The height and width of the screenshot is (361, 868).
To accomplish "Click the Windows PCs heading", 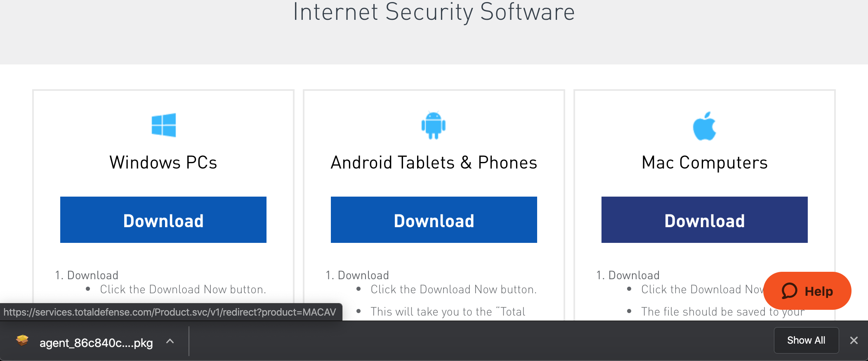I will 163,162.
